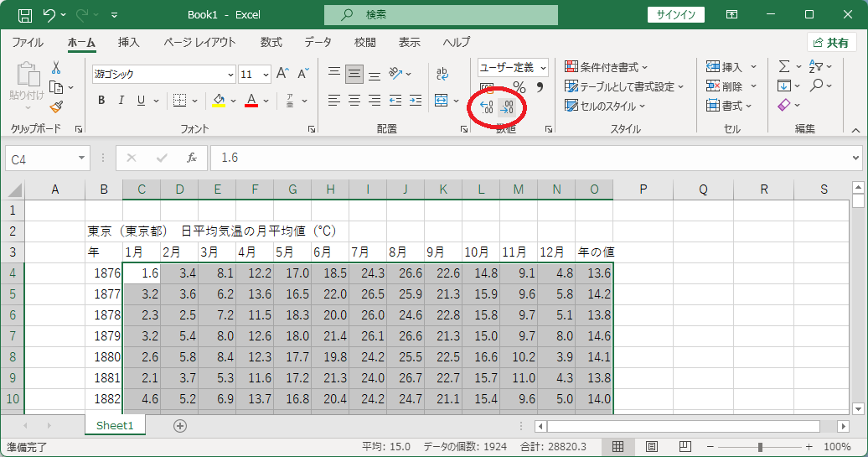
Task: Expand the Name Box dropdown for C4
Action: 81,158
